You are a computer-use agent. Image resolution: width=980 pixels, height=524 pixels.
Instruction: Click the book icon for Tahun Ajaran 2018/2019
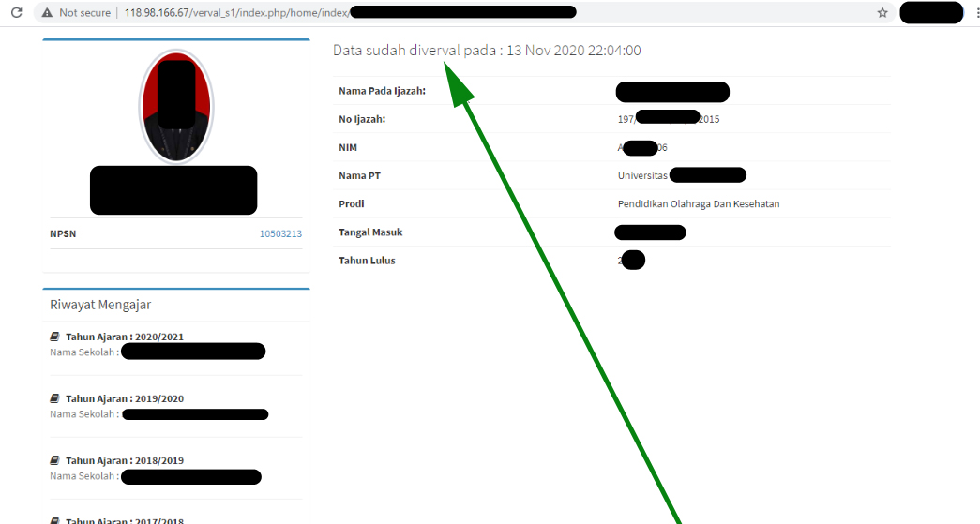tap(54, 460)
